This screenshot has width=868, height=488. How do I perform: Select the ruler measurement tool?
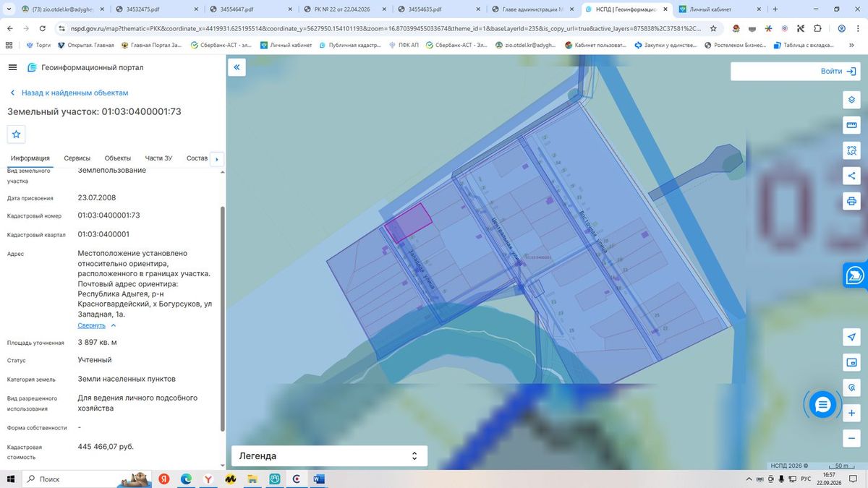[851, 125]
